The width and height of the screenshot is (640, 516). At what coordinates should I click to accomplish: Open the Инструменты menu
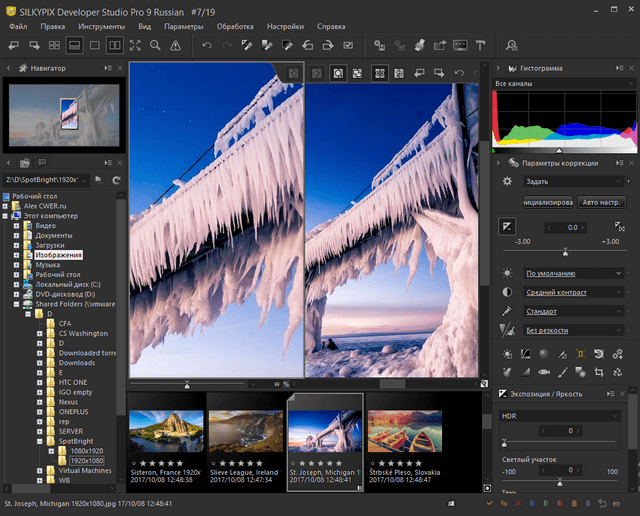click(x=102, y=25)
